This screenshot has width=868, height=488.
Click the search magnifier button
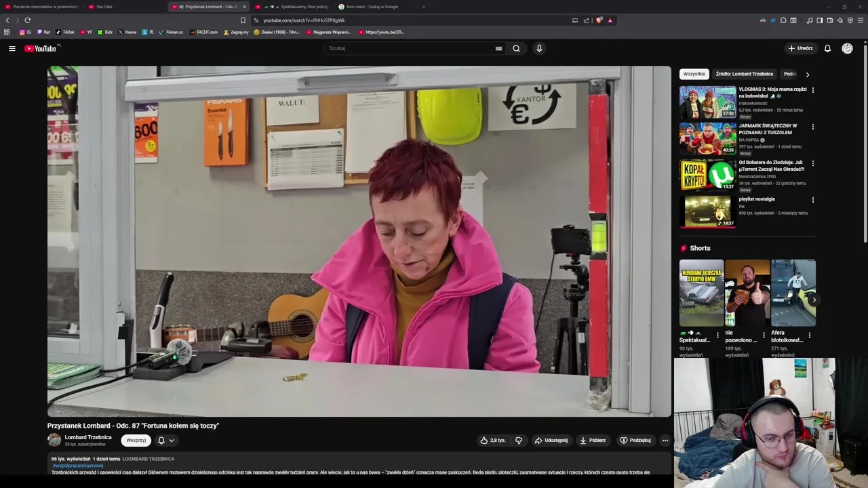click(516, 48)
